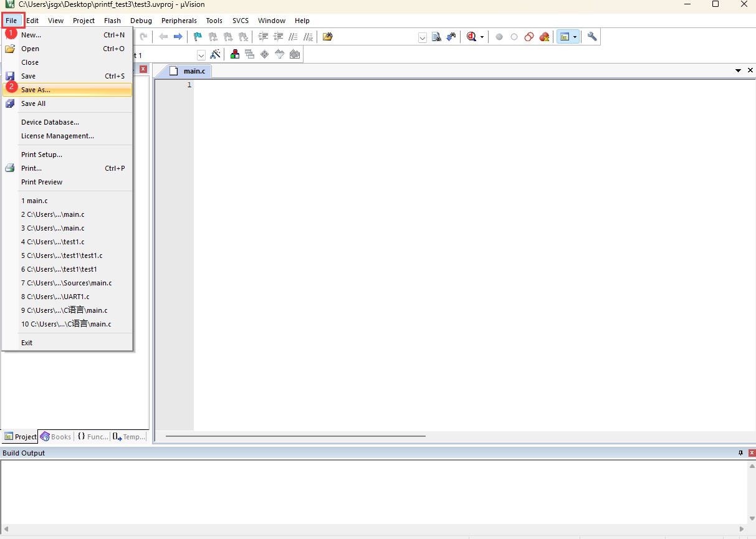
Task: Toggle Insert/Remove Breakpoint red circle
Action: 499,37
